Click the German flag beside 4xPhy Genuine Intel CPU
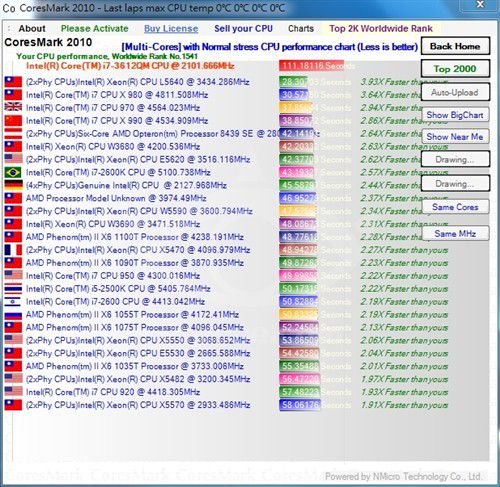 coord(13,185)
